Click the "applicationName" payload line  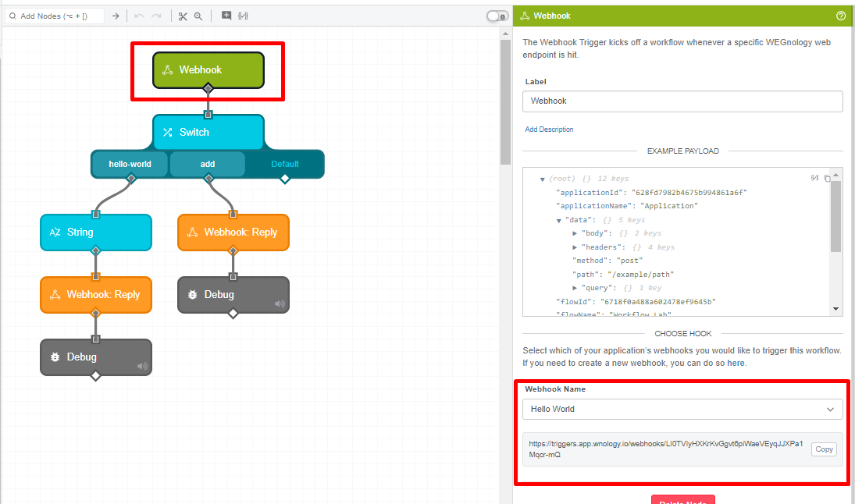pos(627,206)
